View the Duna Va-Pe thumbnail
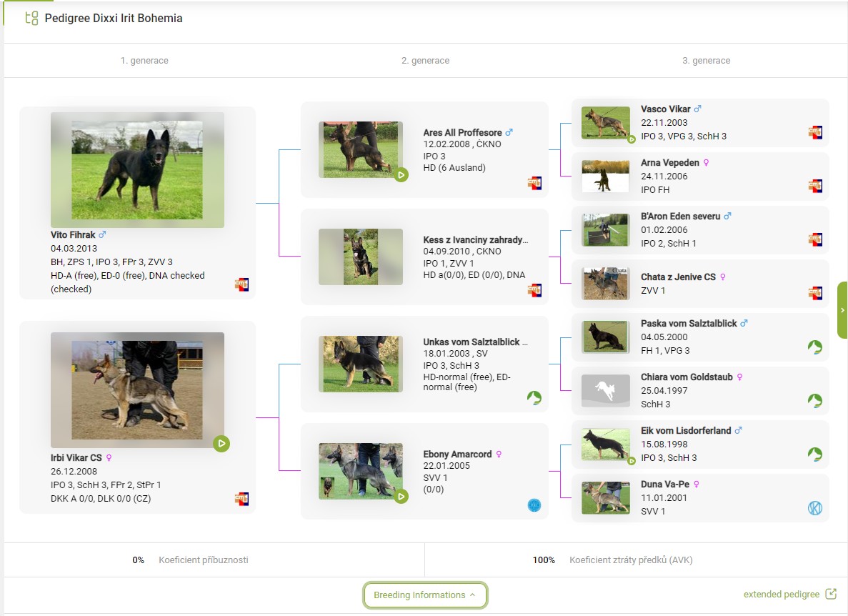Image resolution: width=848 pixels, height=616 pixels. (x=606, y=497)
